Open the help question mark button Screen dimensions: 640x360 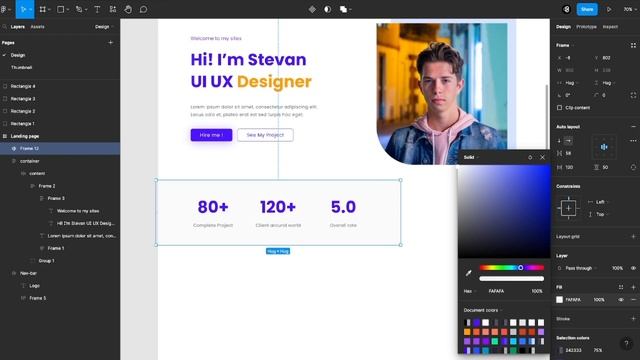(x=627, y=344)
